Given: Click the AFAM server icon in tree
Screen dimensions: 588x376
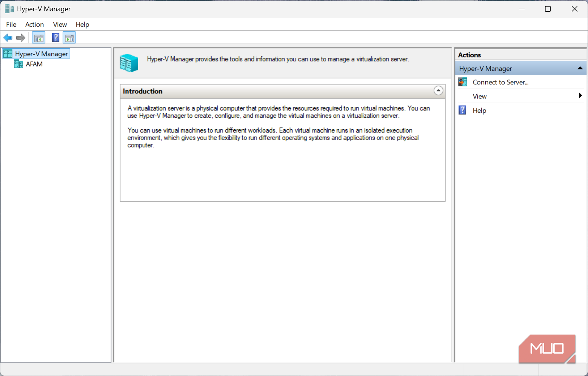Looking at the screenshot, I should click(x=18, y=64).
